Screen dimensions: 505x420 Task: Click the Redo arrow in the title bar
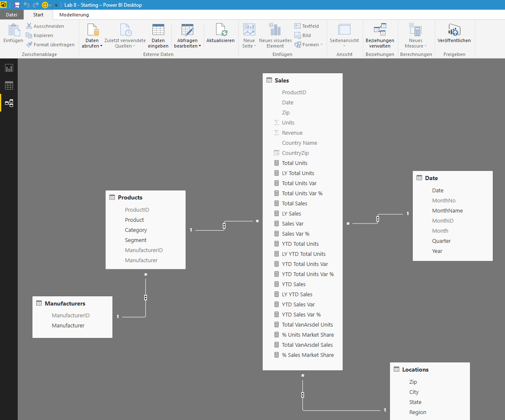point(36,5)
